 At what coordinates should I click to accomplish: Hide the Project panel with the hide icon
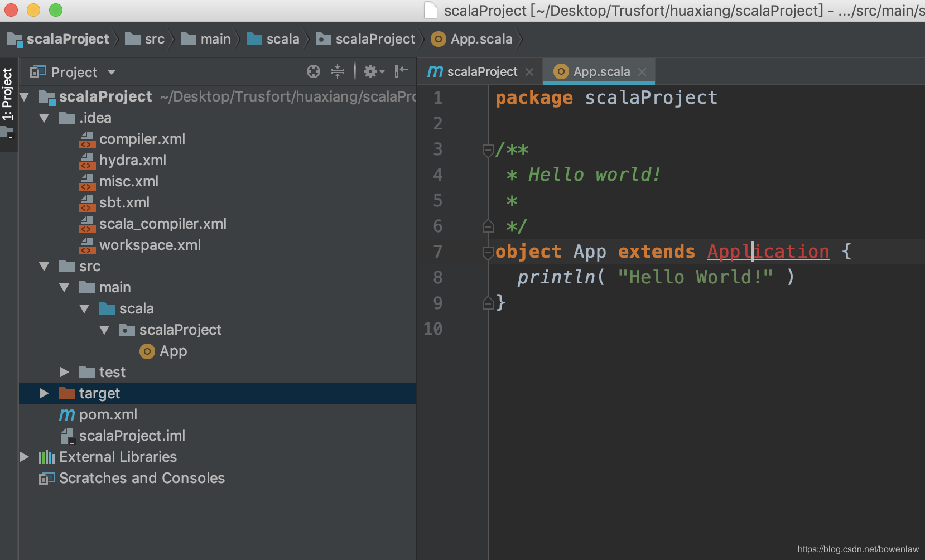402,71
